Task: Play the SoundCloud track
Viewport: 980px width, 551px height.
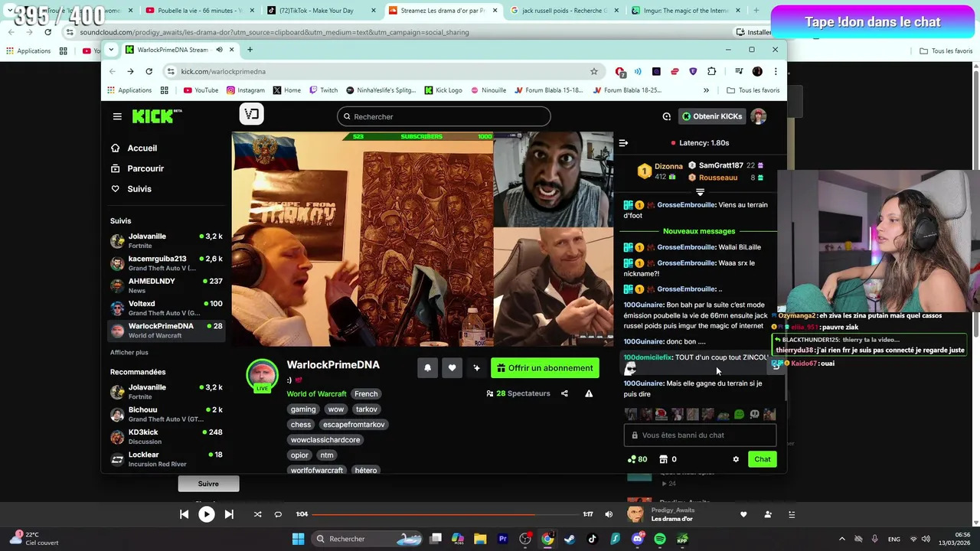Action: (207, 514)
